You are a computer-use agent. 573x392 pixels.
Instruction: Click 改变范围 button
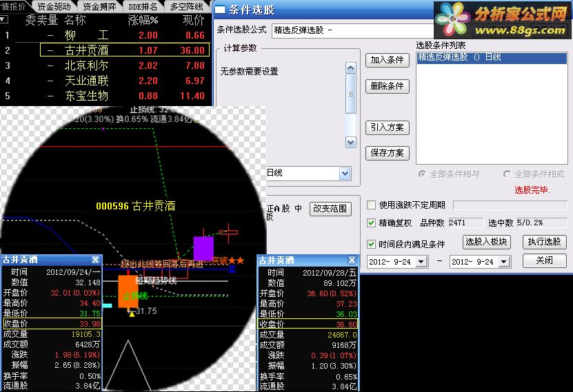click(330, 209)
